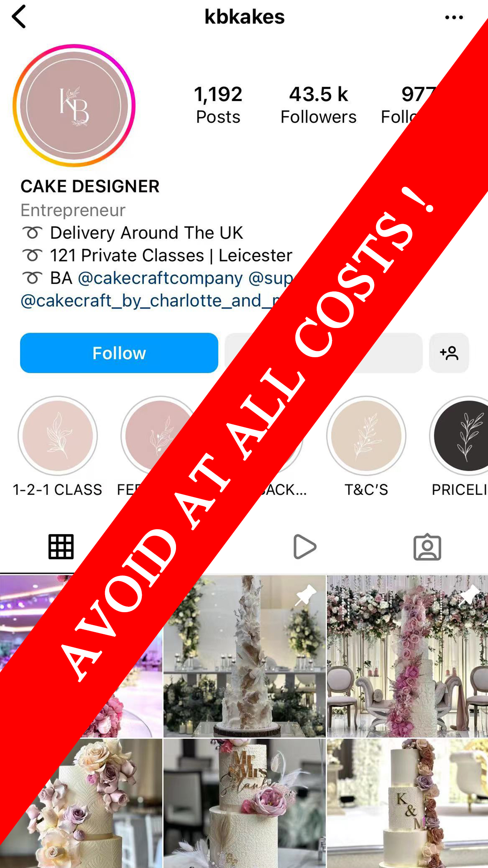Viewport: 488px width, 868px height.
Task: Follow the kbkakes account
Action: point(119,353)
